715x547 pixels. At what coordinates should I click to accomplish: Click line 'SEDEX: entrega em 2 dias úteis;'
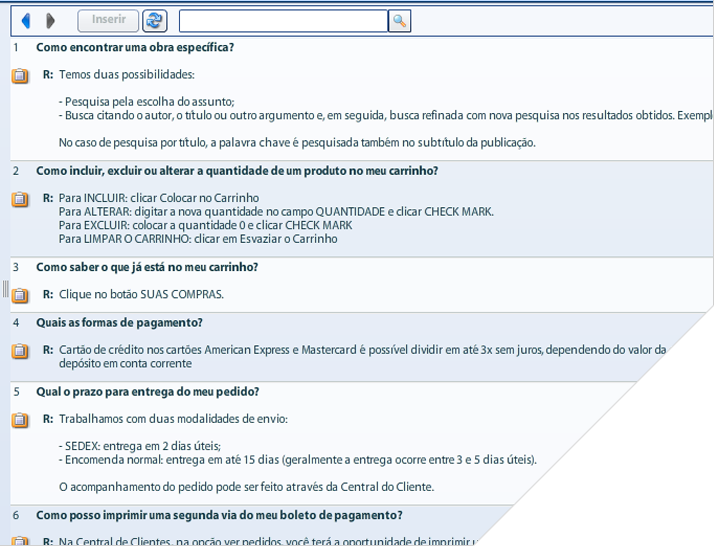(140, 446)
